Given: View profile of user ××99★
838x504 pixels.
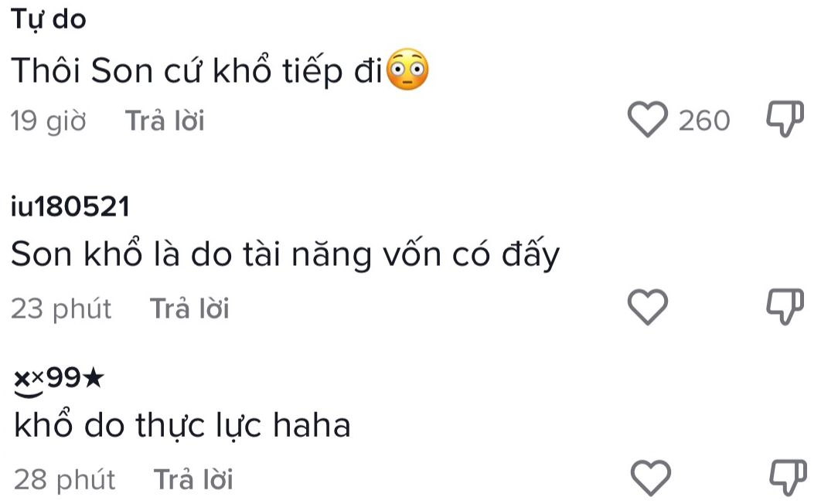Looking at the screenshot, I should click(x=59, y=379).
